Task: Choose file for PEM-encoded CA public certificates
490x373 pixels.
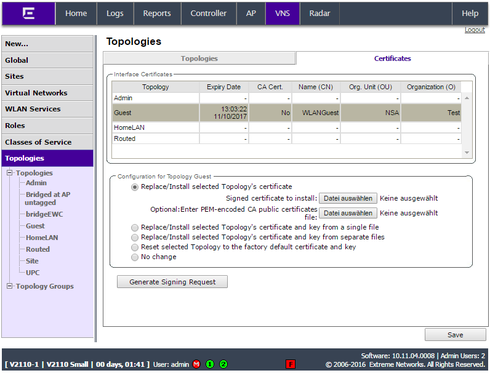Action: [348, 213]
